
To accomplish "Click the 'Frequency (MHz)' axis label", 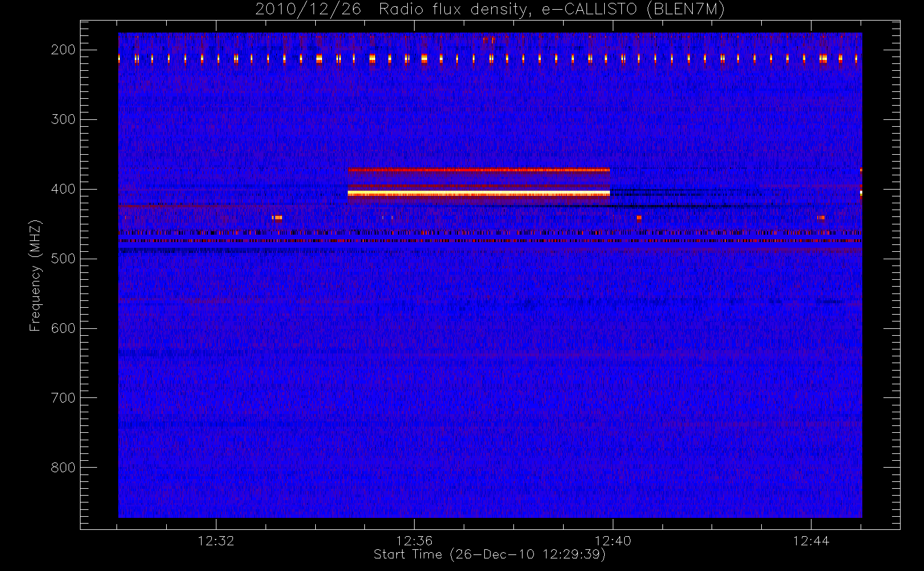I will 35,275.
